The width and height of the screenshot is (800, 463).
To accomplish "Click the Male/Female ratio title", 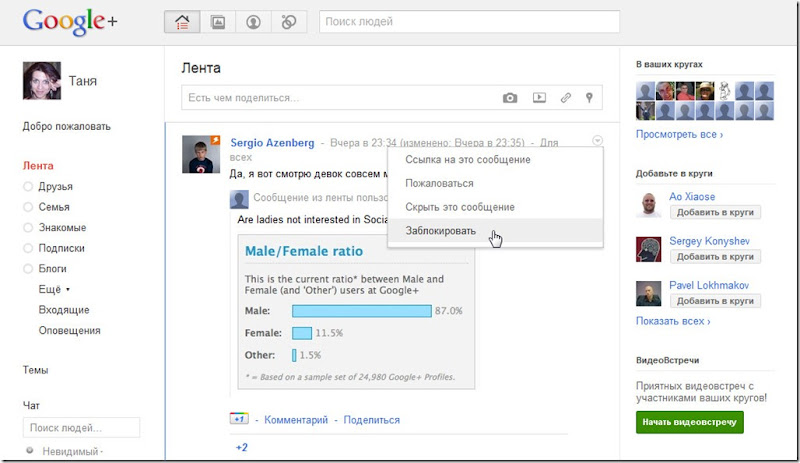I will point(304,251).
